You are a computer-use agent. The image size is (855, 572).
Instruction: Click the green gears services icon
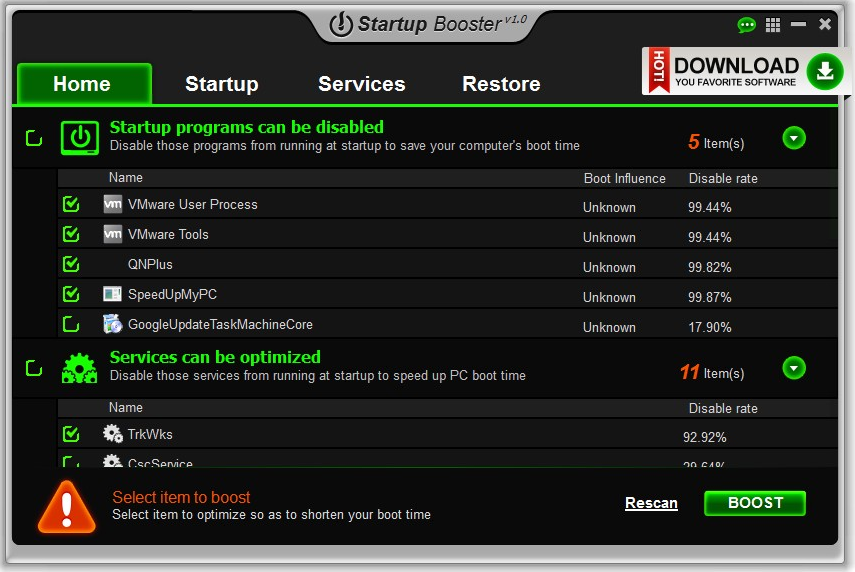tap(80, 368)
